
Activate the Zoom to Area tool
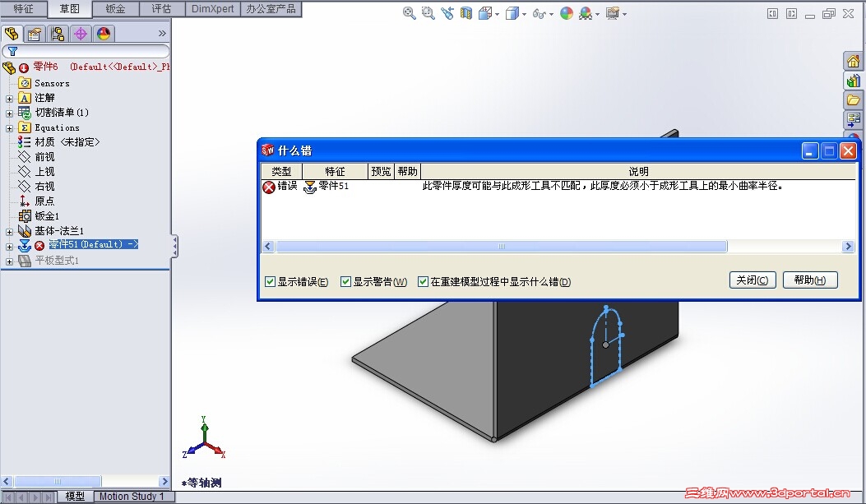427,14
